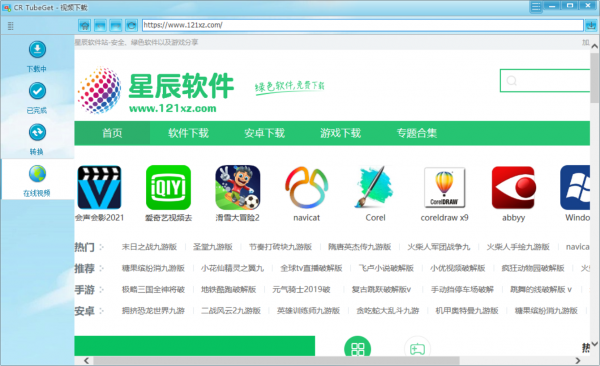Viewport: 600px width, 366px height.
Task: Open the 软件下载 navigation tab
Action: pyautogui.click(x=188, y=133)
